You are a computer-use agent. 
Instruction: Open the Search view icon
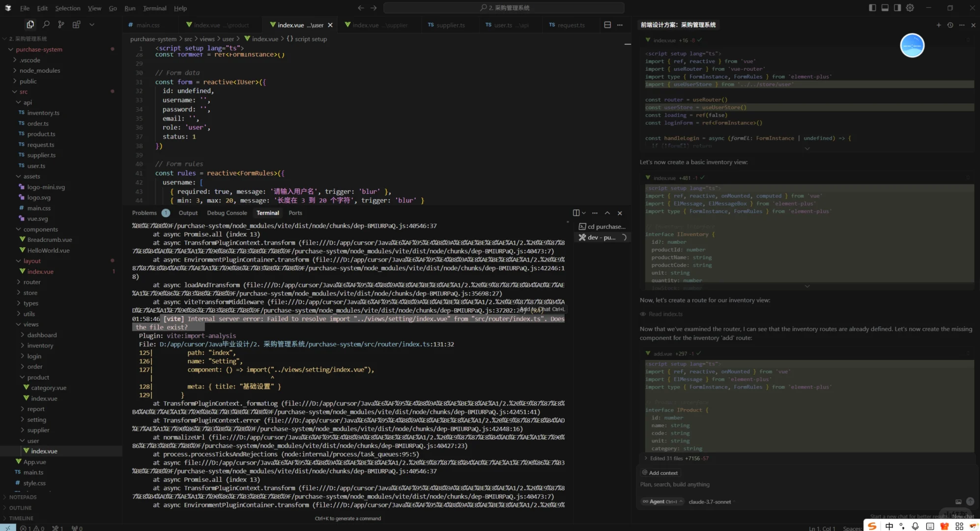click(46, 24)
